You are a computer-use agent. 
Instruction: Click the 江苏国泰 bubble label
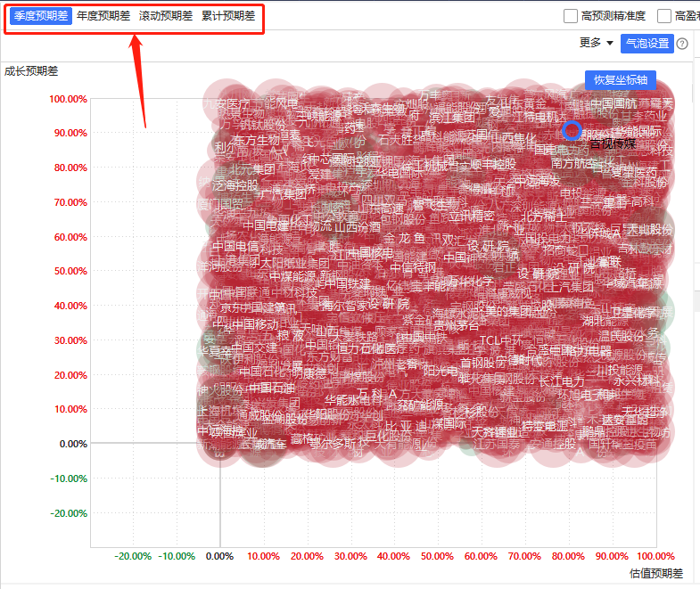click(496, 444)
